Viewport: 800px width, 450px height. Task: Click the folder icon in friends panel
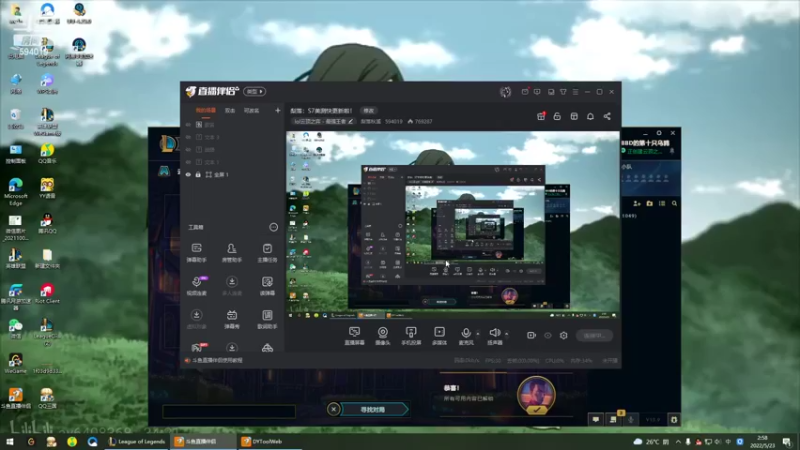pos(649,203)
